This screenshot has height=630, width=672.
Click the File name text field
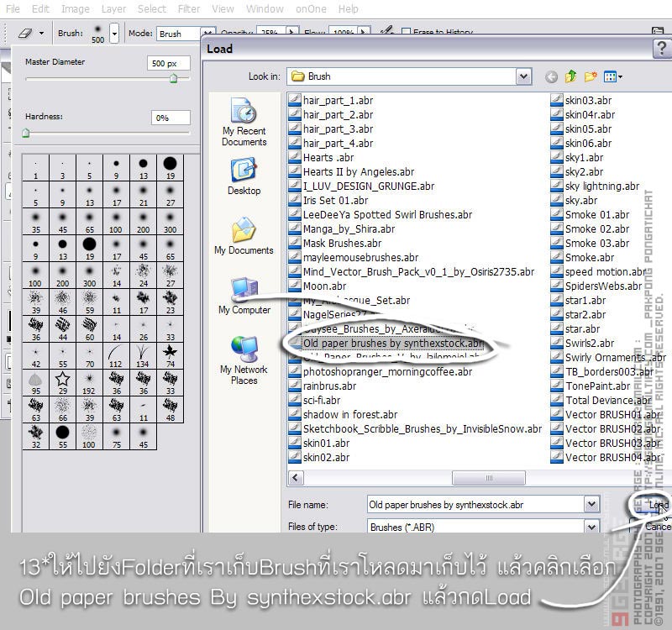click(x=475, y=505)
